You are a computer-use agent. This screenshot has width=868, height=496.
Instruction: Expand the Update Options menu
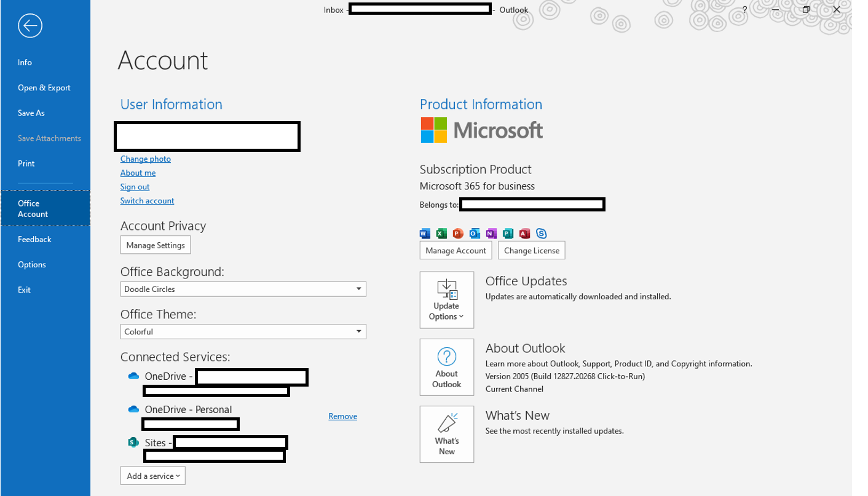pos(447,300)
